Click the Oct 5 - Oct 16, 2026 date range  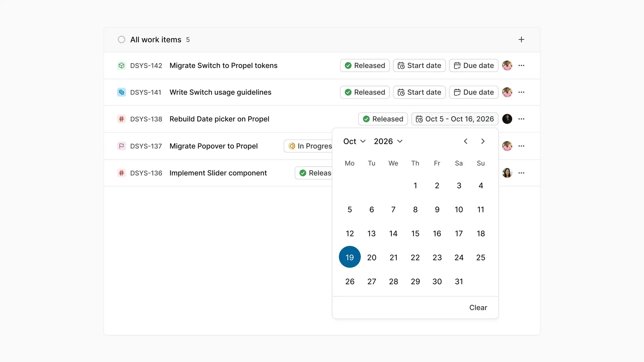tap(455, 119)
